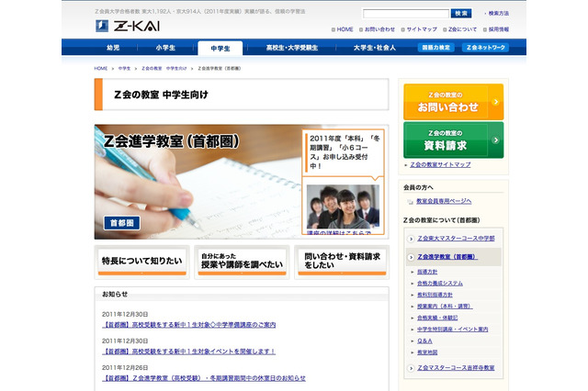The image size is (588, 391).
Task: Open news 冬期講習期間中の休室日のお知らせ link
Action: point(204,378)
